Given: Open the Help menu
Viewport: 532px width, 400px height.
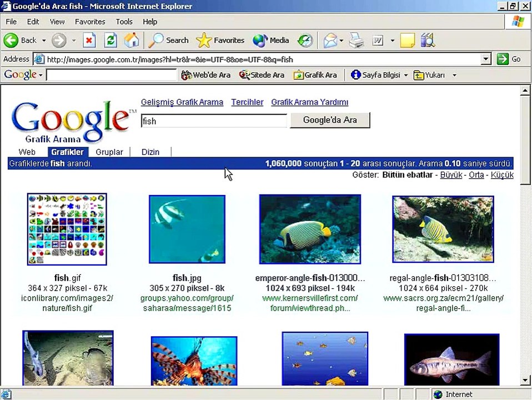Looking at the screenshot, I should tap(149, 22).
